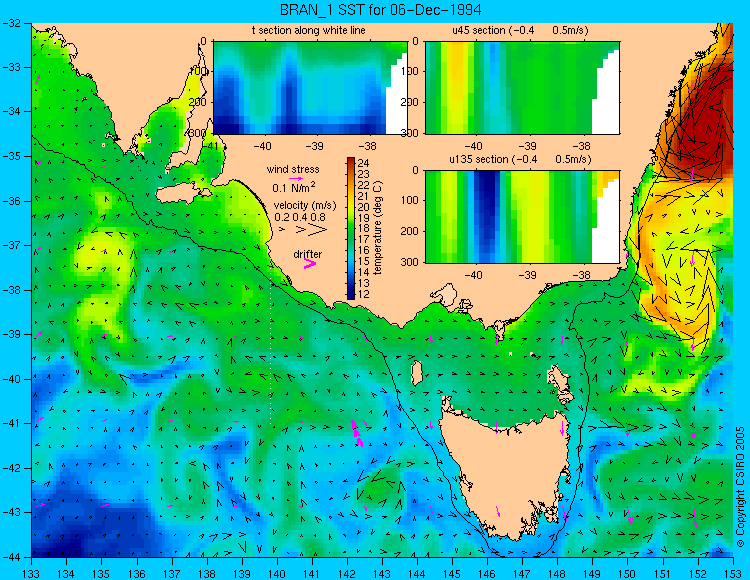Click the '0.1 N/m2' wind stress scale text

point(294,187)
